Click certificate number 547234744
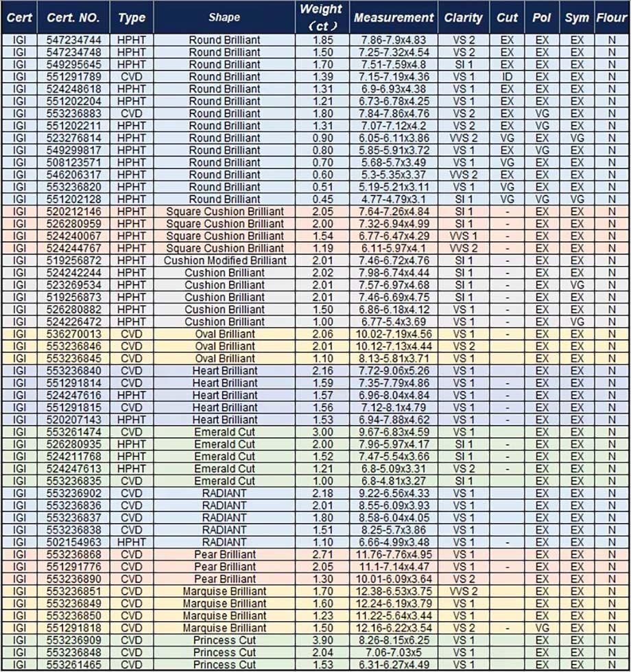This screenshot has height=672, width=631. 74,40
